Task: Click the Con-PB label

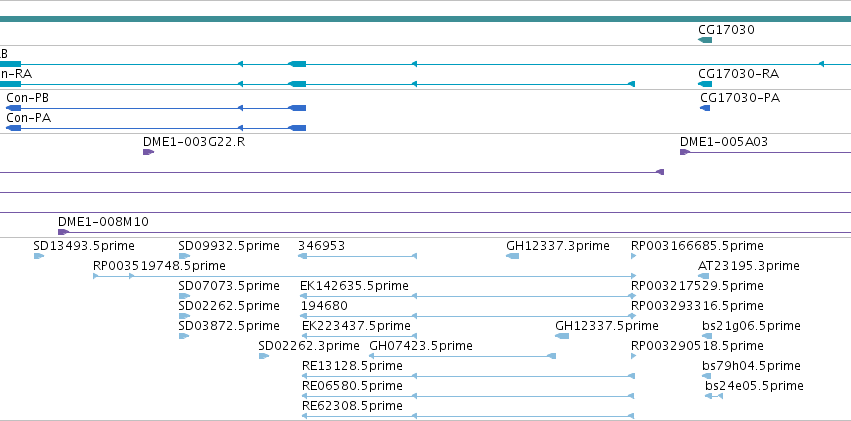Action: point(27,98)
